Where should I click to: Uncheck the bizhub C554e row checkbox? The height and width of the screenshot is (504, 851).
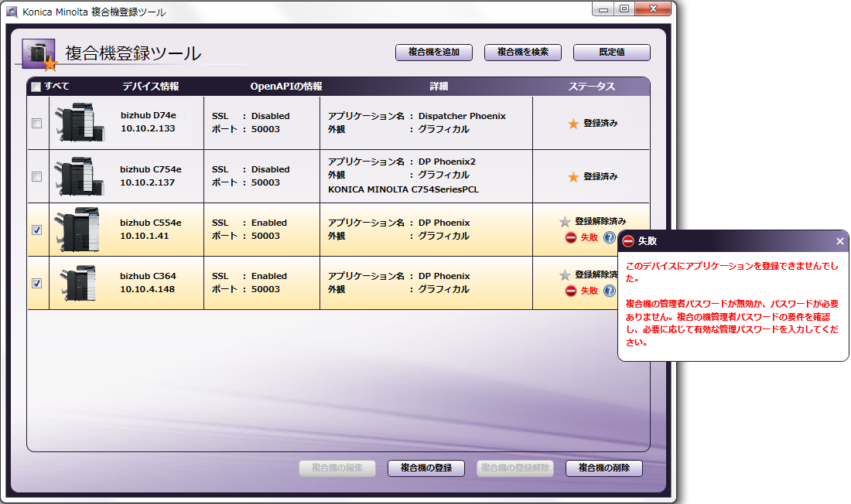36,230
